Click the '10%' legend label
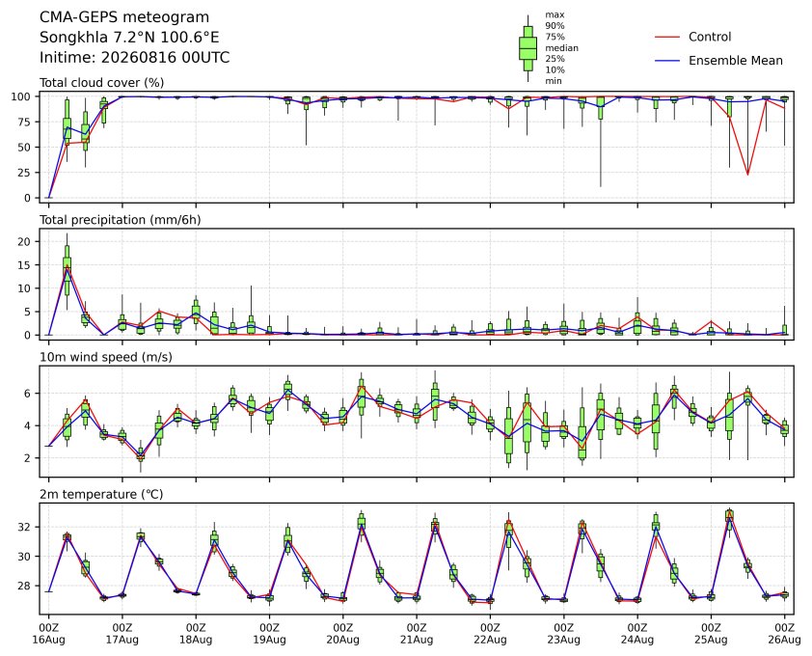This screenshot has width=812, height=656. click(x=555, y=70)
